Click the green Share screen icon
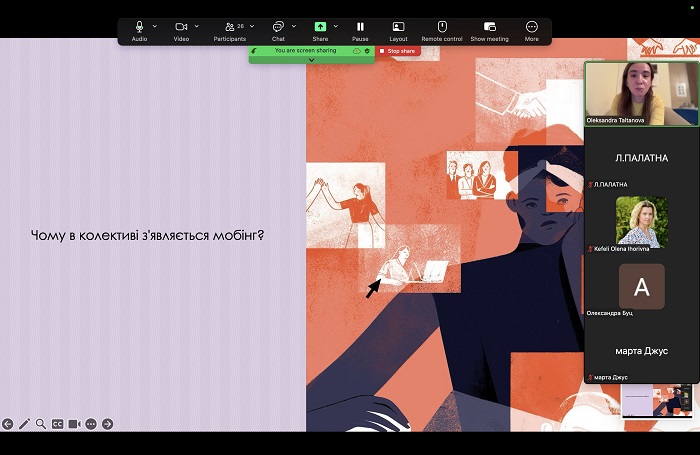This screenshot has width=700, height=455. point(320,27)
